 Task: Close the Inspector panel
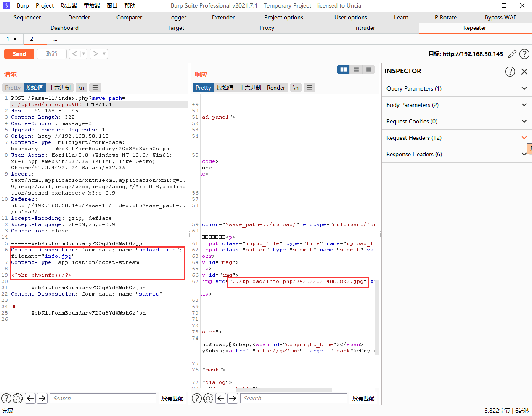(x=524, y=72)
